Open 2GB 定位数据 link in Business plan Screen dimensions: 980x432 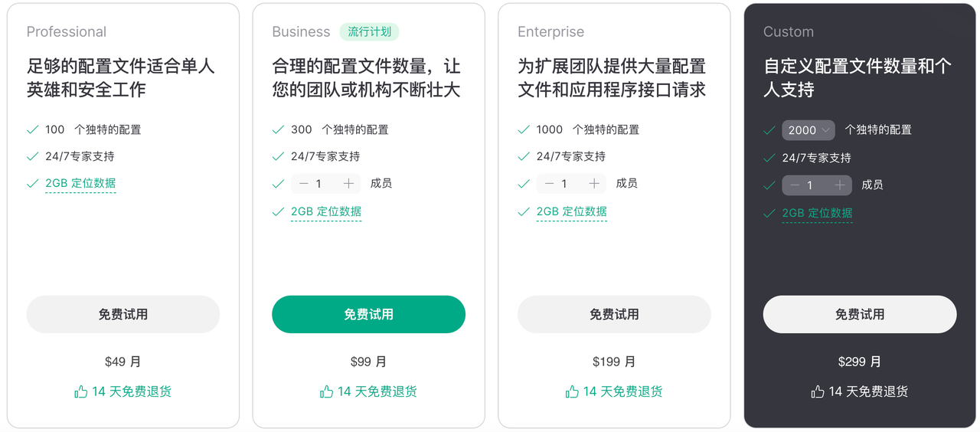[326, 212]
